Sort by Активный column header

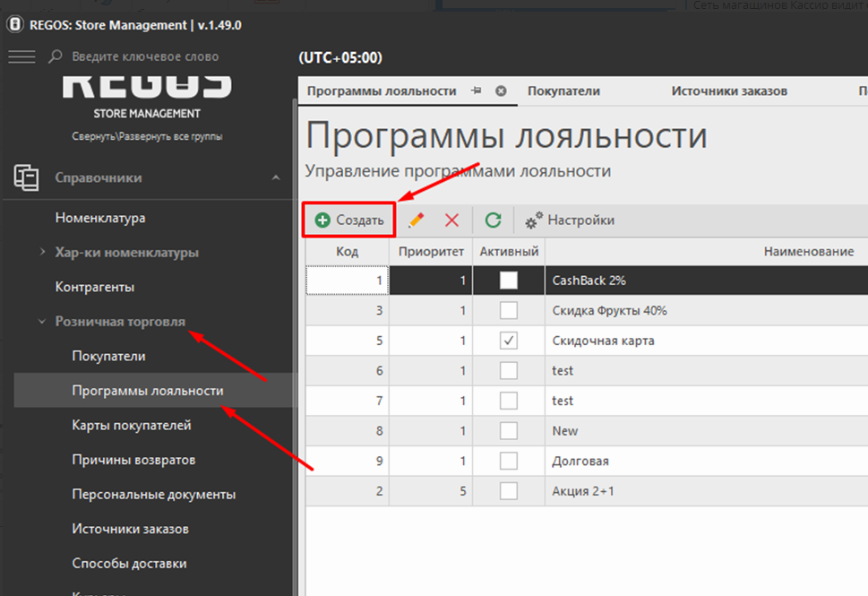[x=509, y=252]
